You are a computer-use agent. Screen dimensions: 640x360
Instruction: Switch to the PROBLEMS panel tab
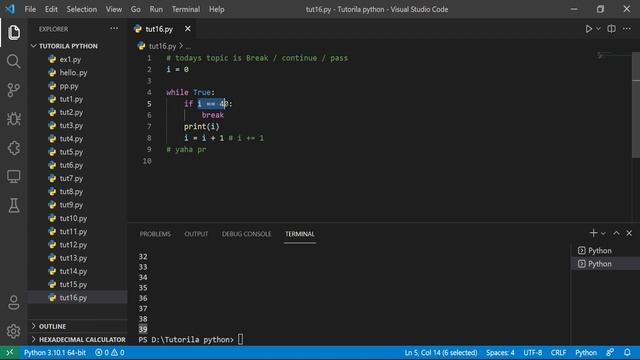pos(155,234)
